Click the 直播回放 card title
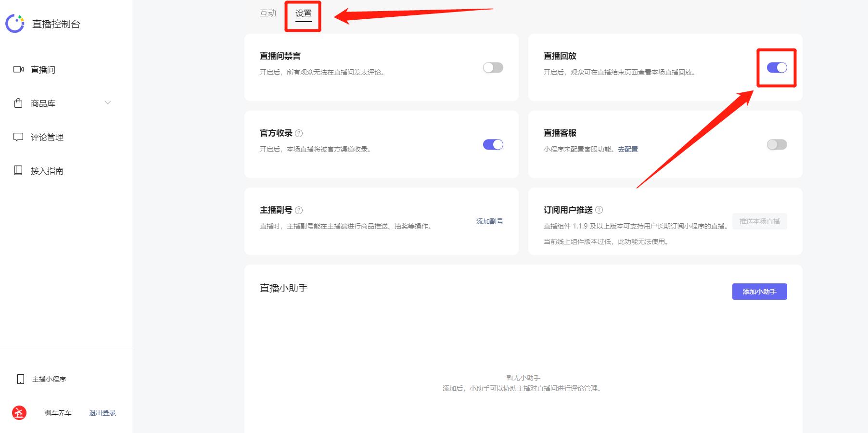 (560, 56)
